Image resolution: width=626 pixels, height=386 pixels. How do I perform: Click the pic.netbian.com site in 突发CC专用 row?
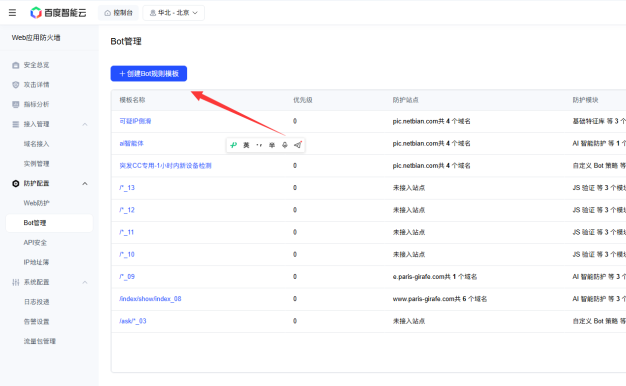tap(431, 166)
